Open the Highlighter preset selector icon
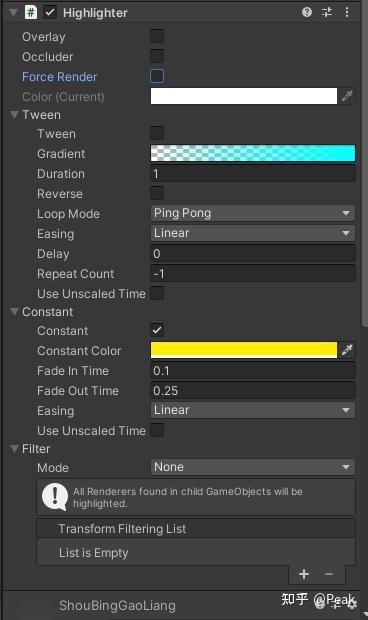Viewport: 368px width, 620px height. point(327,12)
